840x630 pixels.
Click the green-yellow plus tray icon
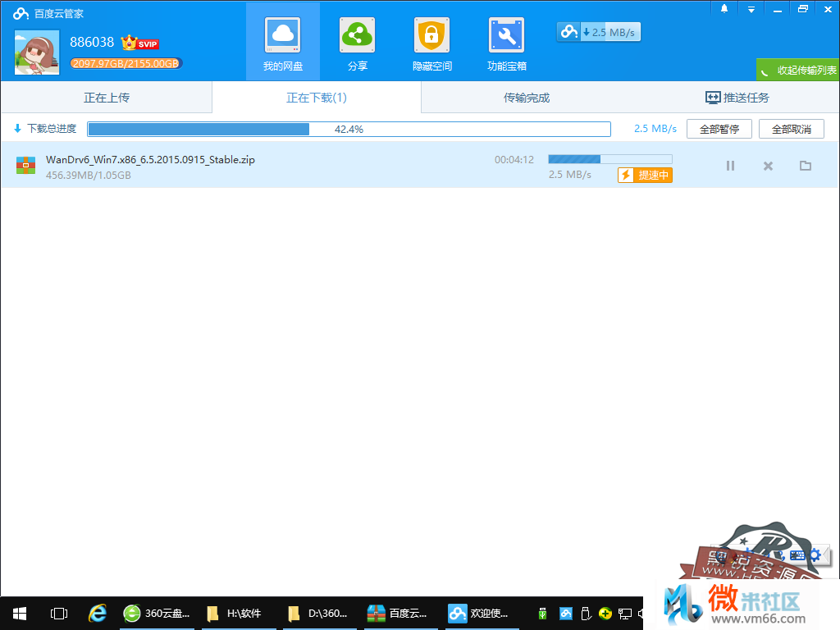(x=605, y=614)
